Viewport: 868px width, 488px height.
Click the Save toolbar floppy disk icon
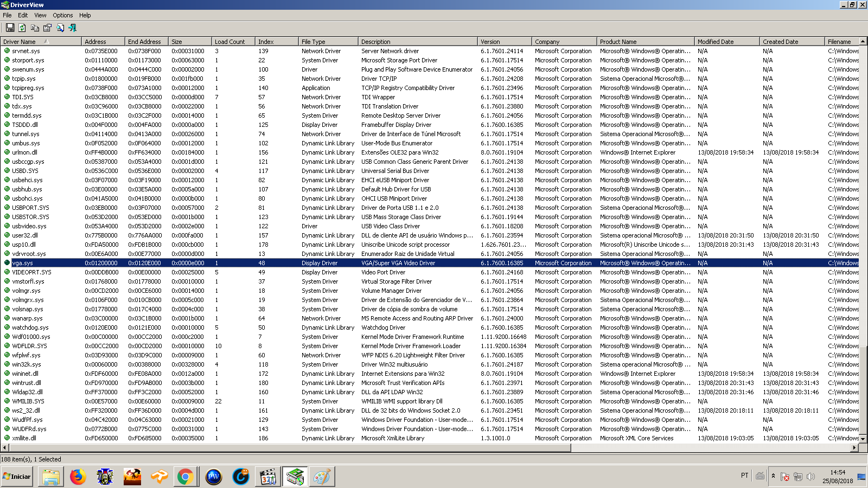(10, 28)
